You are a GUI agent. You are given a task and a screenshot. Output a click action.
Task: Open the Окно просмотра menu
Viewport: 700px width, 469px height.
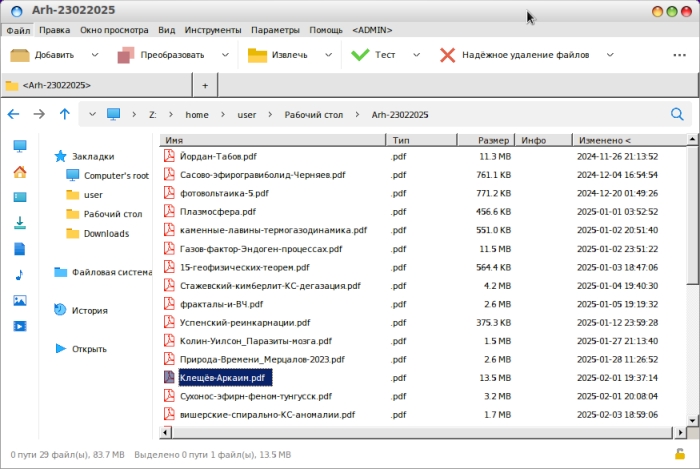click(114, 30)
